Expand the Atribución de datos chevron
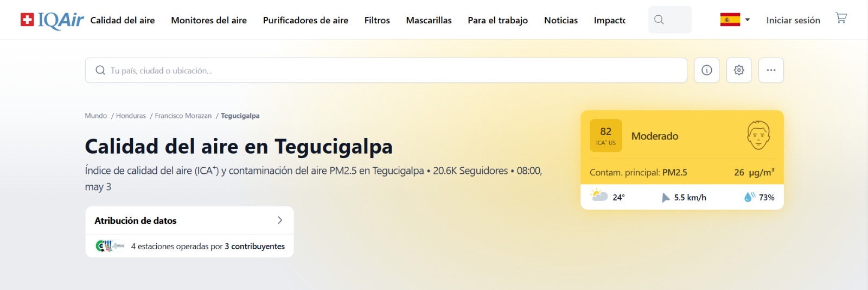Screen dimensions: 868x290 [280, 220]
